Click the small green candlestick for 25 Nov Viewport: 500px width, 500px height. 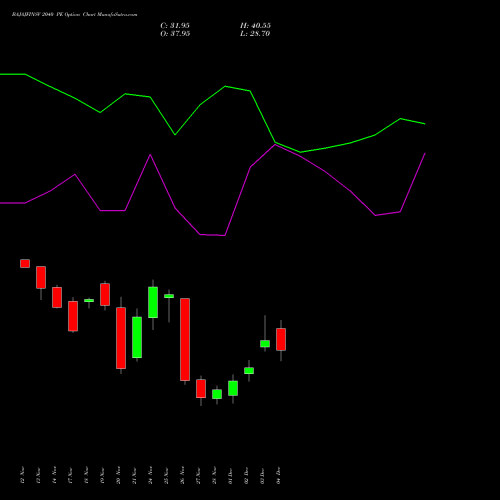pos(169,296)
